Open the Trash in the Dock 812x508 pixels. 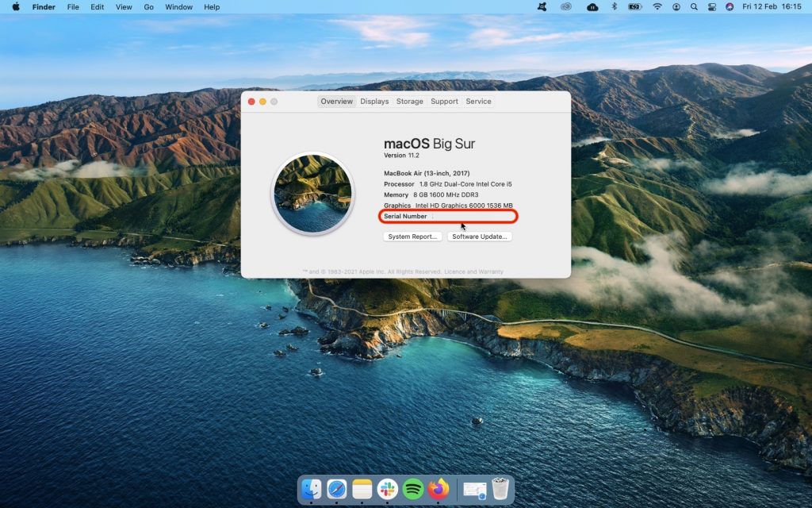(500, 490)
